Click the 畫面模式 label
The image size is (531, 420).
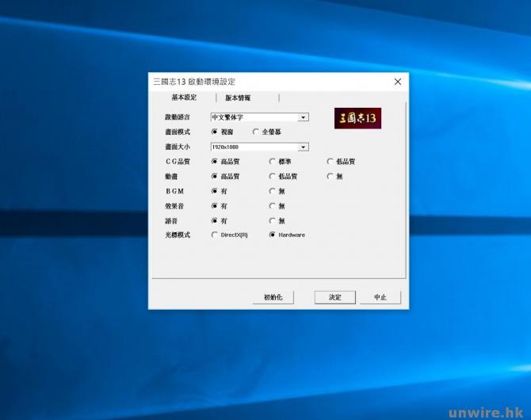click(178, 132)
